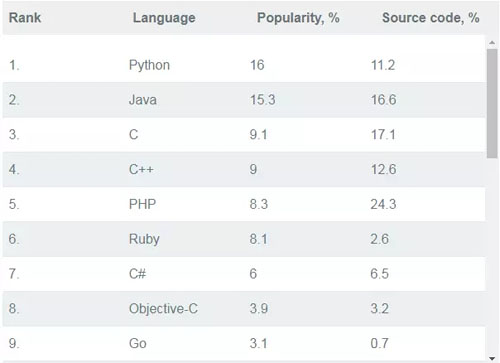Viewport: 500px width, 363px height.
Task: Click the scrollbar down arrow
Action: 492,359
